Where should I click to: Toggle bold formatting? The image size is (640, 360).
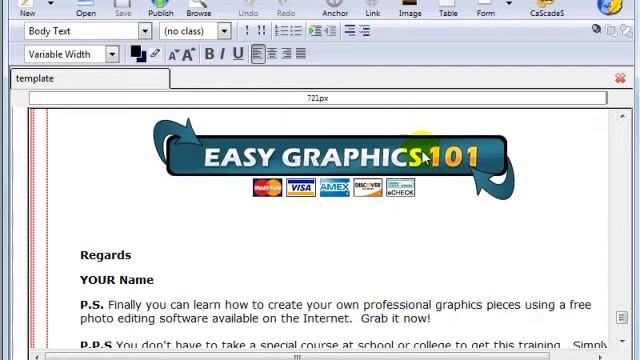pyautogui.click(x=209, y=54)
